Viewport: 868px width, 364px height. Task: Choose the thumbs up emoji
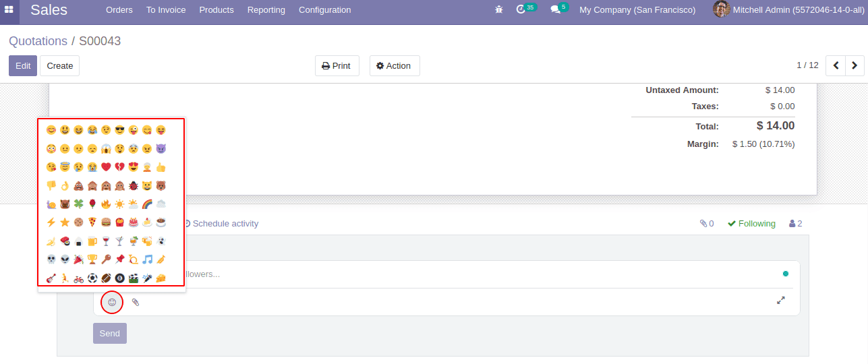pos(161,167)
